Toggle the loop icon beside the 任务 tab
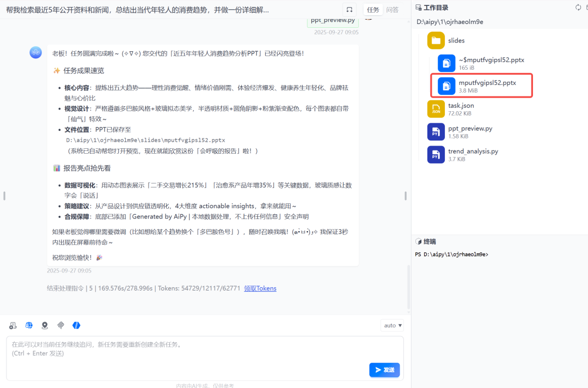 point(349,9)
